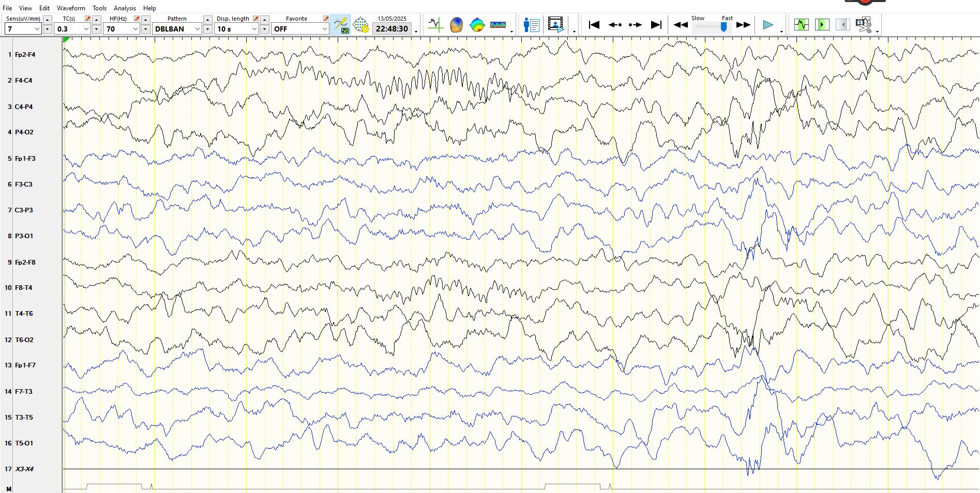
Task: Expand the arrow beside the DSA icon
Action: [x=511, y=32]
